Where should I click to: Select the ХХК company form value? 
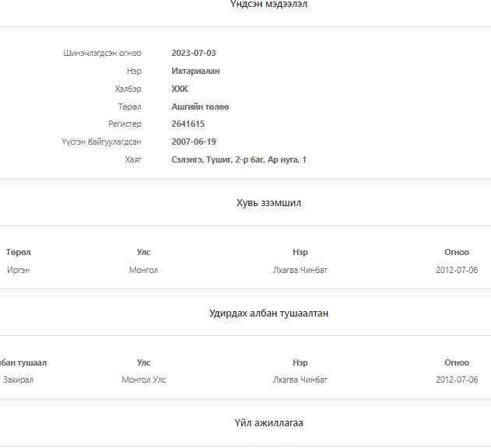180,89
